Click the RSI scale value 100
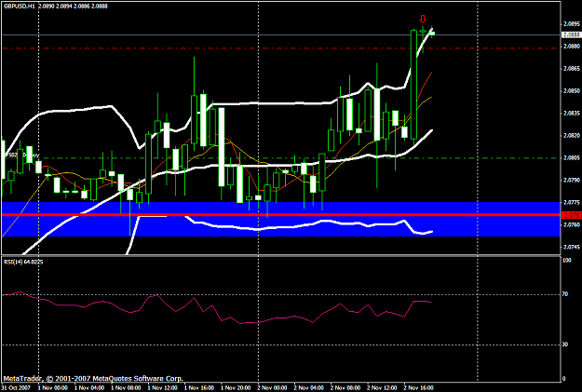Viewport: 582px width, 392px height. (x=566, y=261)
